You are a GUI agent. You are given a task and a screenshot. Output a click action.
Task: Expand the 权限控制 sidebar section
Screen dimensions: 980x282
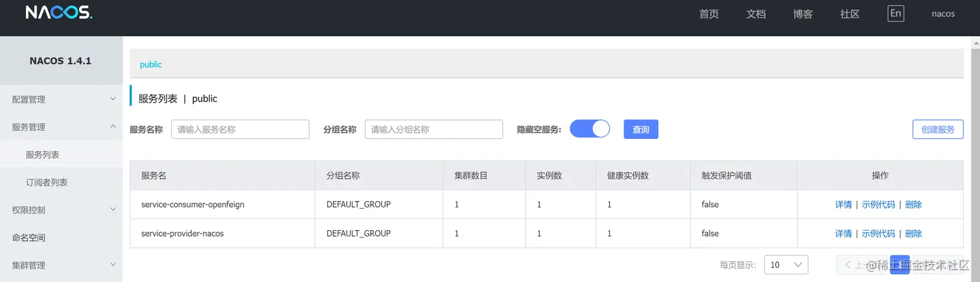point(62,210)
